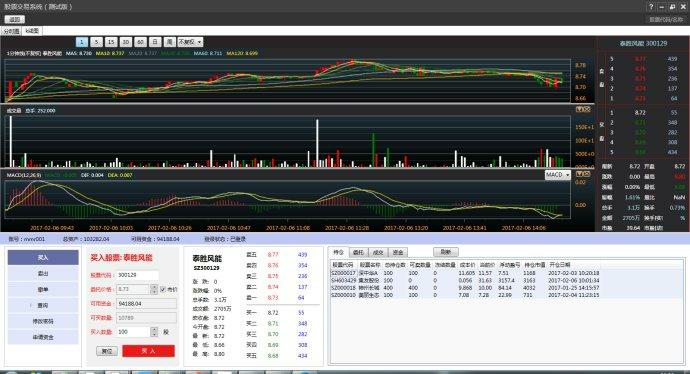Select the 60-minute chart period button
Viewport: 690px width, 374px height.
click(x=140, y=42)
